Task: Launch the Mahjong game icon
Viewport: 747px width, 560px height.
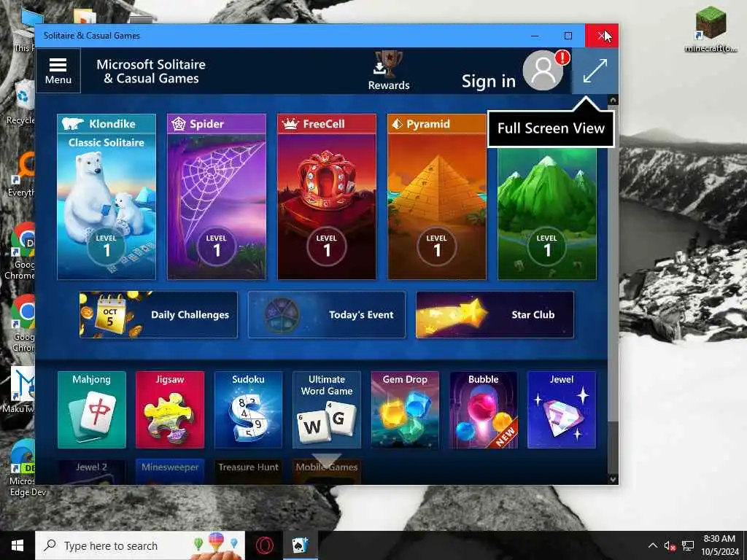Action: (91, 410)
